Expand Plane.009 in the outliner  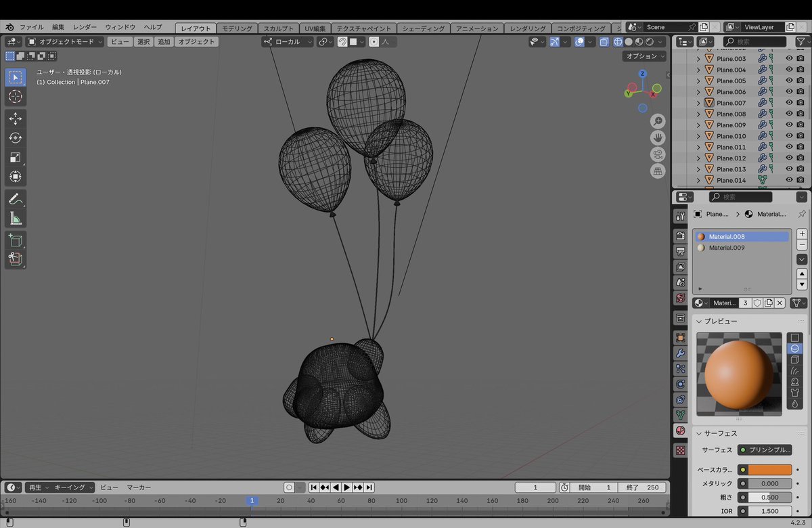pos(698,125)
